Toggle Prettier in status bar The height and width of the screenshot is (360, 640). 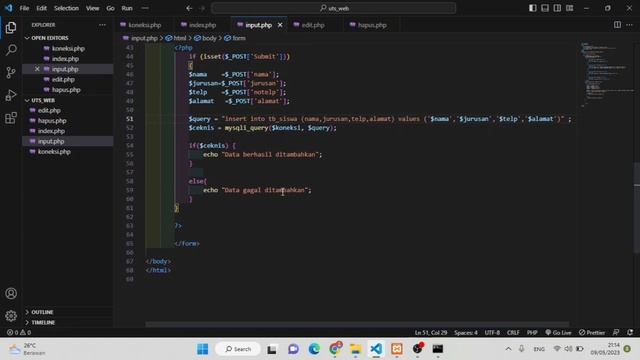point(592,332)
